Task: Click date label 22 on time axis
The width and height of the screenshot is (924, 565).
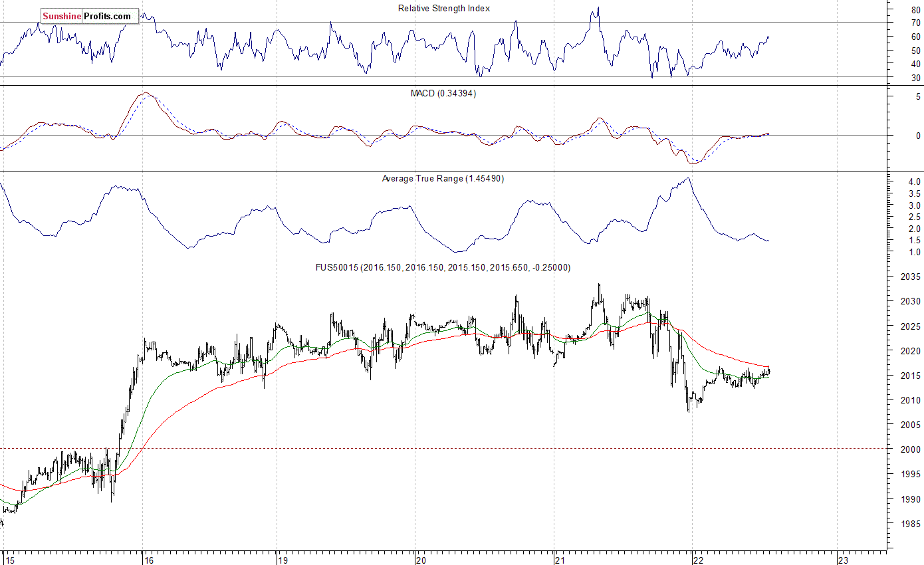Action: pyautogui.click(x=698, y=560)
